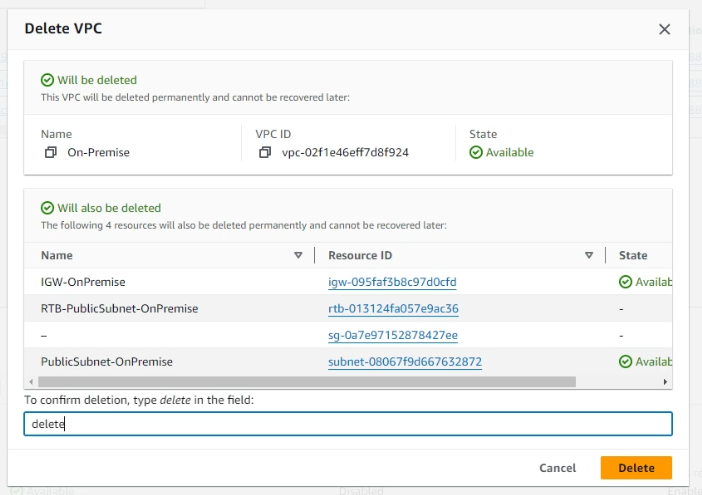
Task: Open subnet-08067f9d667632872 link
Action: pos(405,361)
